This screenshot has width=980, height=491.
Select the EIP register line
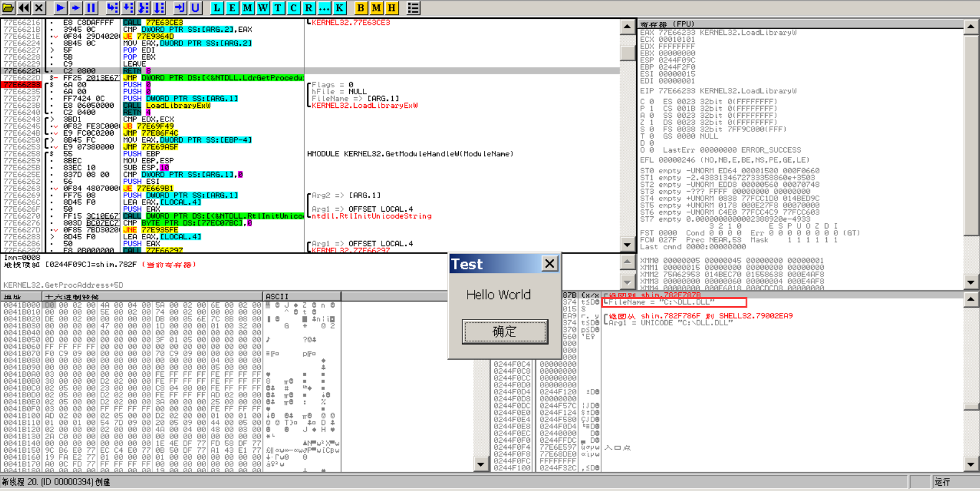719,91
